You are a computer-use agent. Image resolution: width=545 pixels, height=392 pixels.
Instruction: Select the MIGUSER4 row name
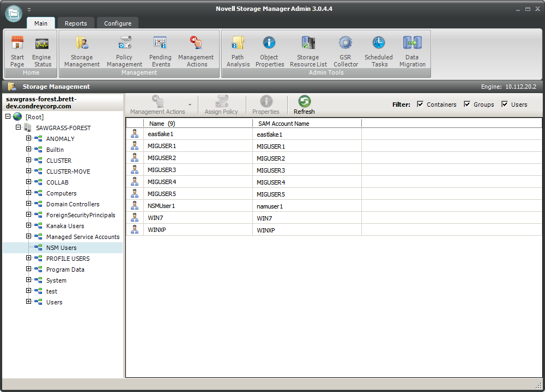tap(162, 182)
